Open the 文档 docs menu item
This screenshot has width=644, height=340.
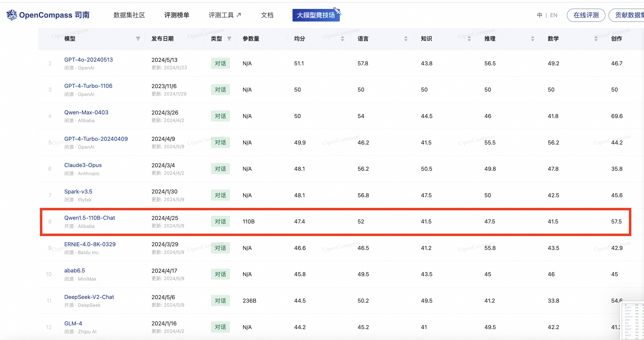coord(267,15)
